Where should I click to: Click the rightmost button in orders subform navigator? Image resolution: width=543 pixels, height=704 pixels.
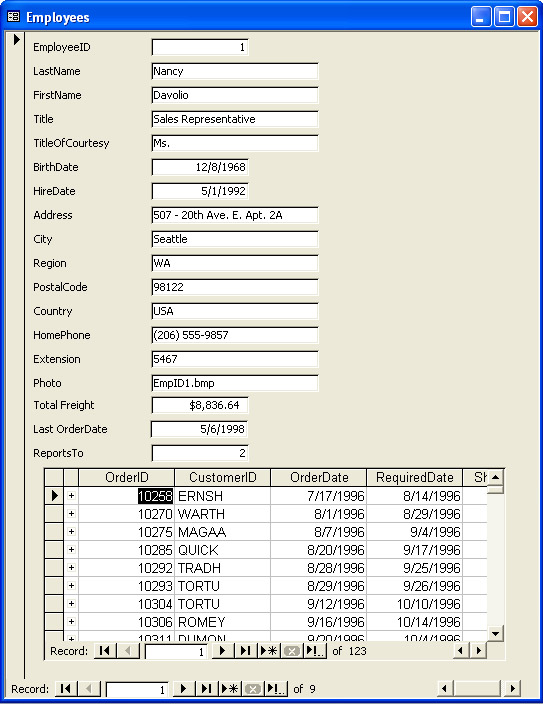click(315, 651)
